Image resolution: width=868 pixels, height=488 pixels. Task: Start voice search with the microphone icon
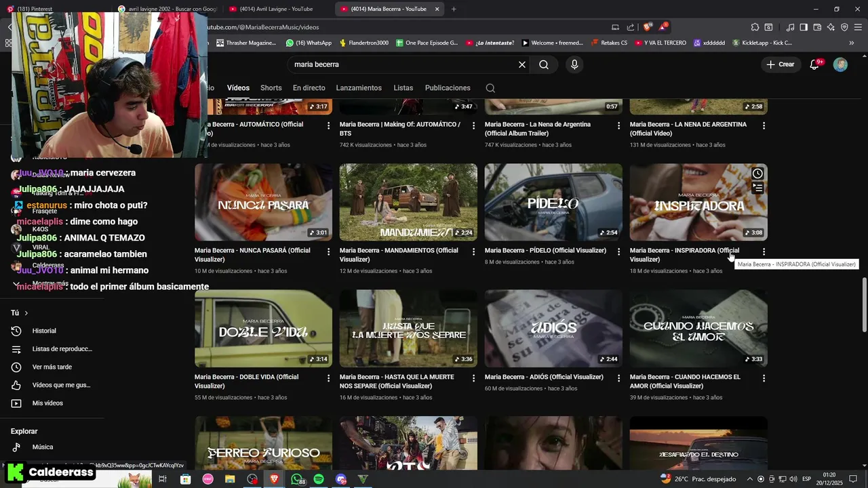point(574,64)
